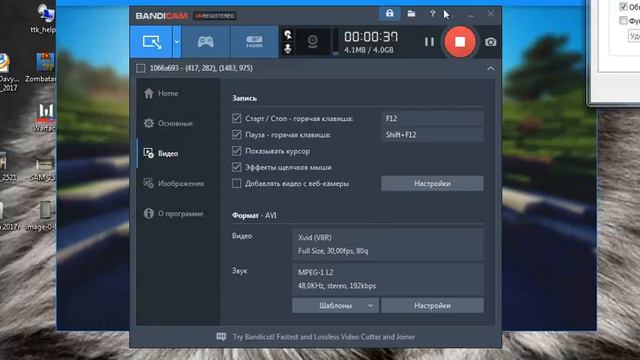Open Настройки button in Запись section

pos(433,184)
